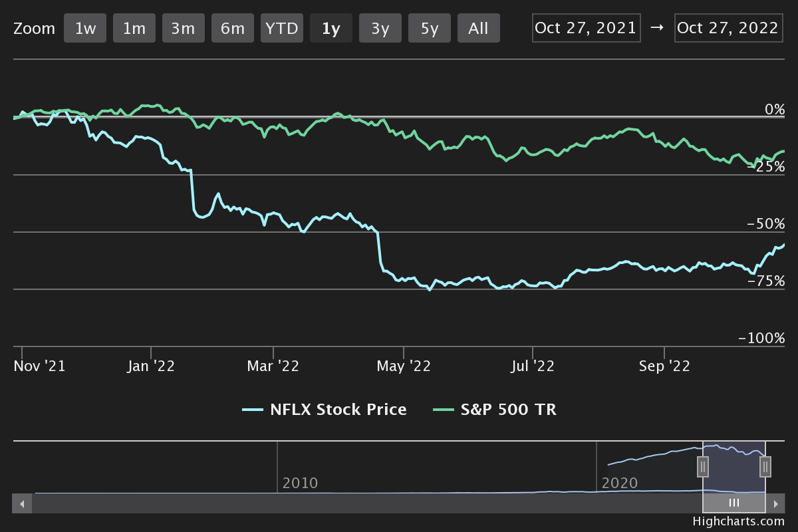The height and width of the screenshot is (532, 798).
Task: Open the Highcharts.com credits link
Action: coord(738,521)
